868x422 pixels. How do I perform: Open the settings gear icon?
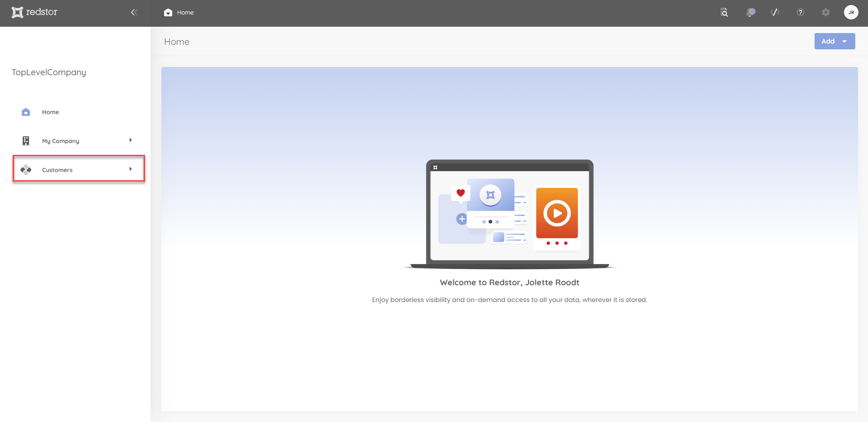point(826,13)
